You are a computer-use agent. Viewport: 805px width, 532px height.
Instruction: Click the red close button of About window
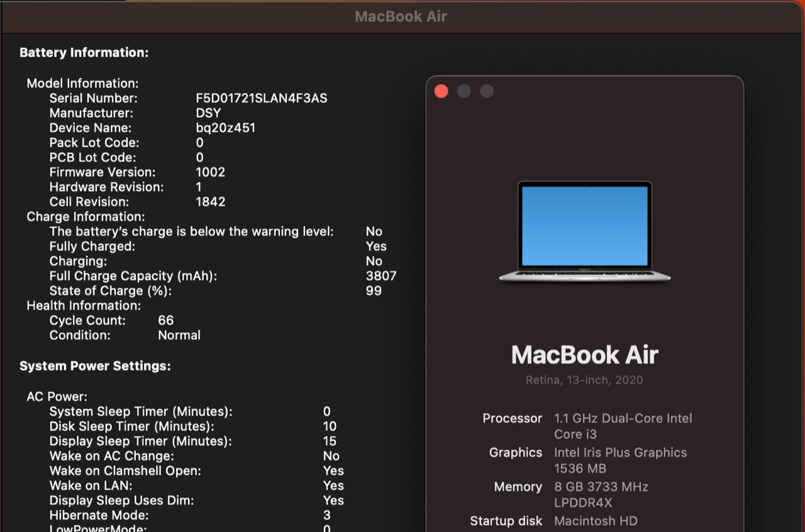(x=441, y=91)
